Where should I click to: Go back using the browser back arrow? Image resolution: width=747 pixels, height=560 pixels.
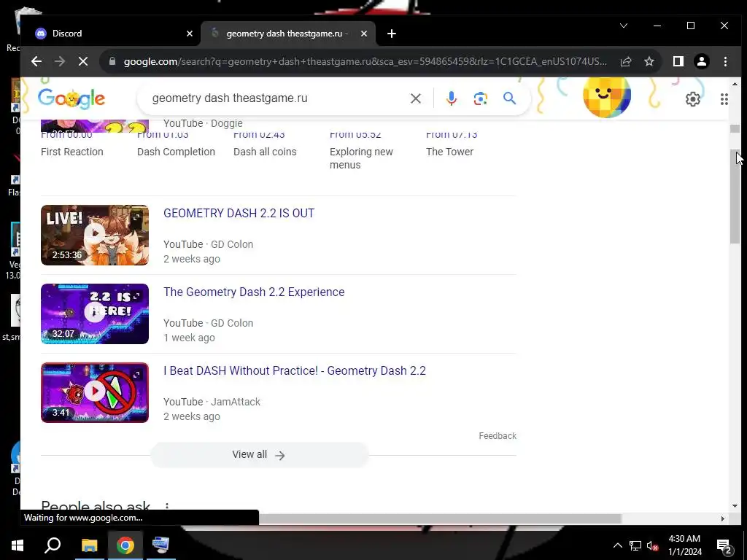point(36,61)
